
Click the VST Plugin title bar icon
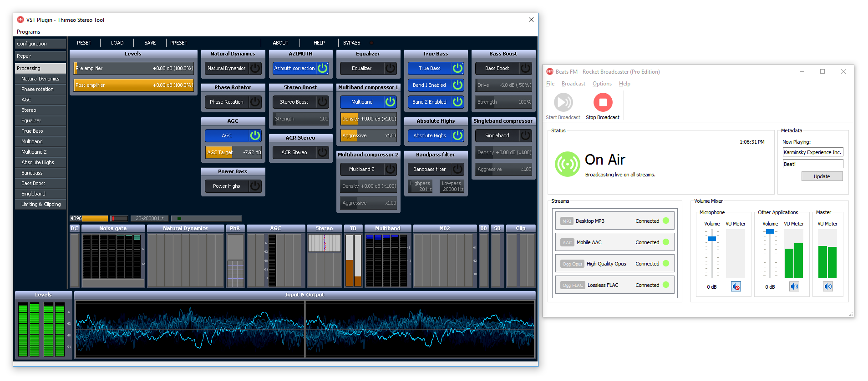[20, 20]
